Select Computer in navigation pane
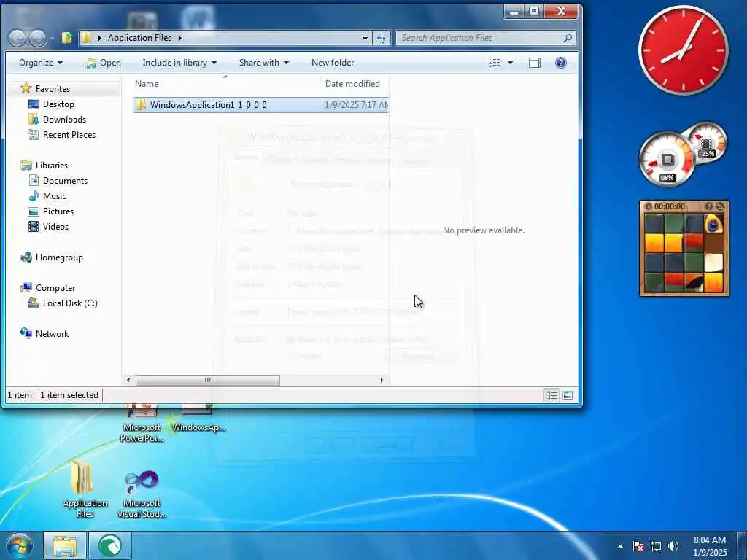 pos(55,287)
